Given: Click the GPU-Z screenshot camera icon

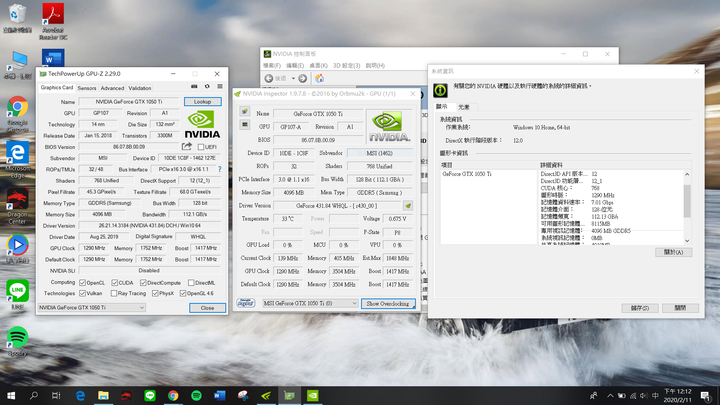Looking at the screenshot, I should pyautogui.click(x=194, y=86).
